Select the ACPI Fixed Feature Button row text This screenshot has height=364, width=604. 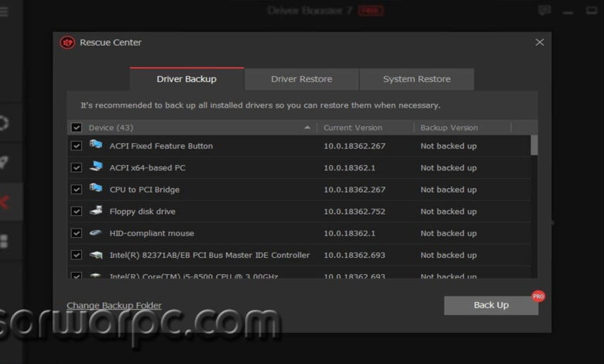(161, 146)
